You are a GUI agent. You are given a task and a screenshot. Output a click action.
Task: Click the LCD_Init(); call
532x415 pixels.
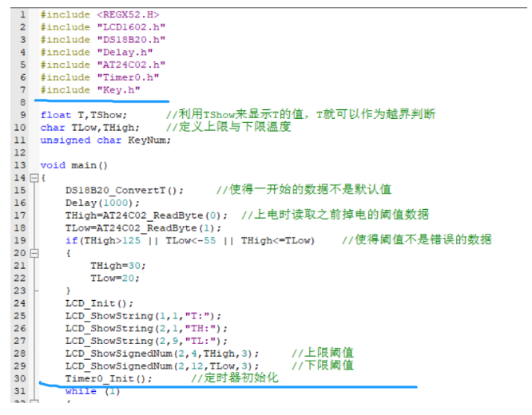coord(99,303)
